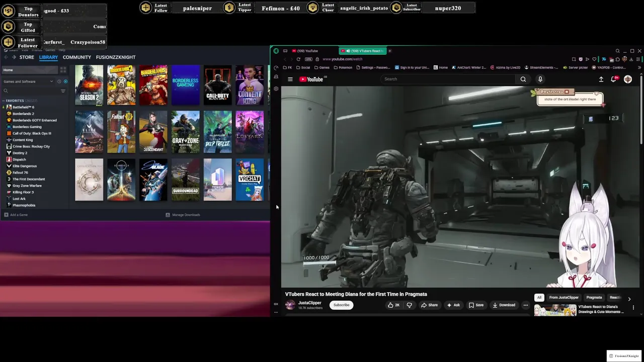Select Battlefield 6 in favorites list
Image resolution: width=644 pixels, height=362 pixels.
[x=23, y=107]
